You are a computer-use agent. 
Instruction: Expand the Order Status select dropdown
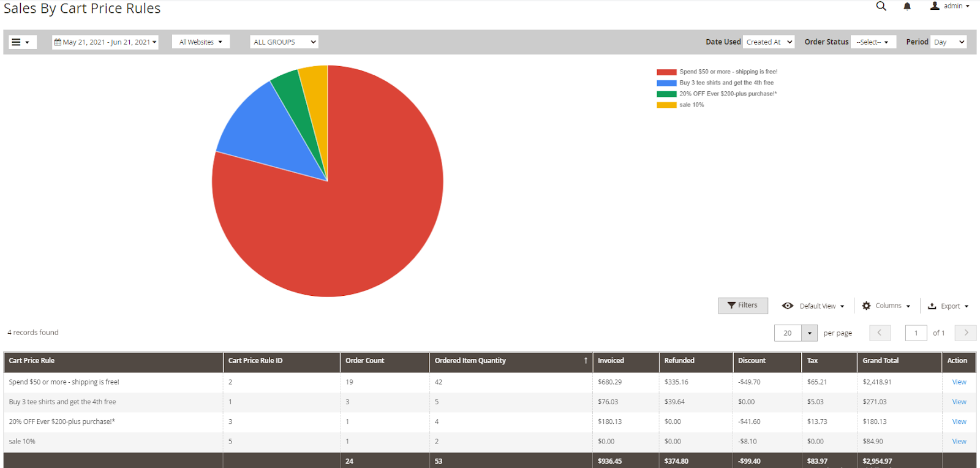pos(873,42)
